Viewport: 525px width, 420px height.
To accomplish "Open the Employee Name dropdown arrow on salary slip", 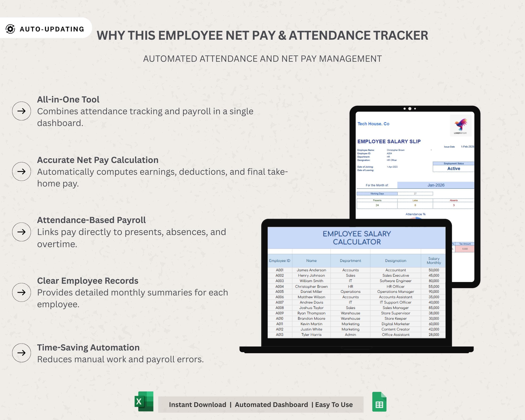I will click(x=431, y=150).
